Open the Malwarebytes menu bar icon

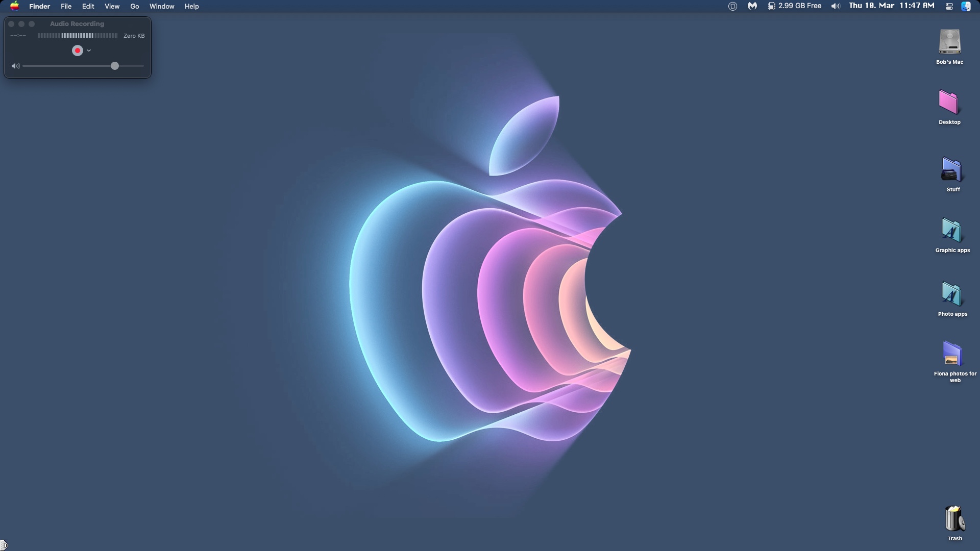[752, 6]
